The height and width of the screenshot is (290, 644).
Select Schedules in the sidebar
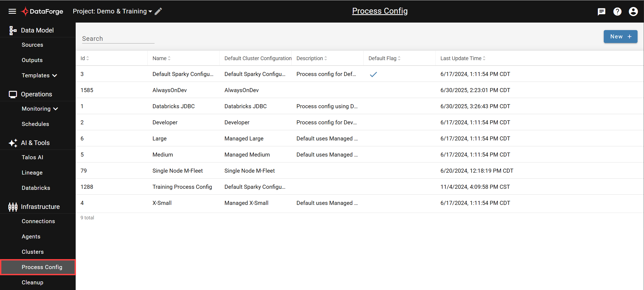click(x=35, y=124)
